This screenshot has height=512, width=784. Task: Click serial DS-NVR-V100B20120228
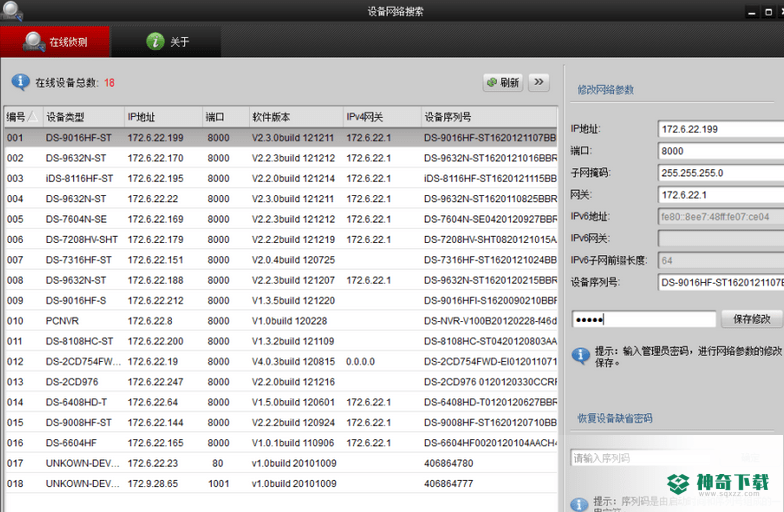[490, 320]
